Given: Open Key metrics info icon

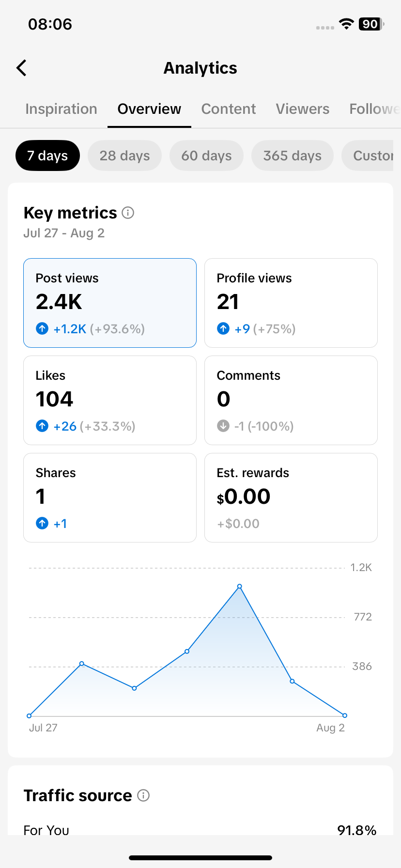Looking at the screenshot, I should tap(128, 213).
